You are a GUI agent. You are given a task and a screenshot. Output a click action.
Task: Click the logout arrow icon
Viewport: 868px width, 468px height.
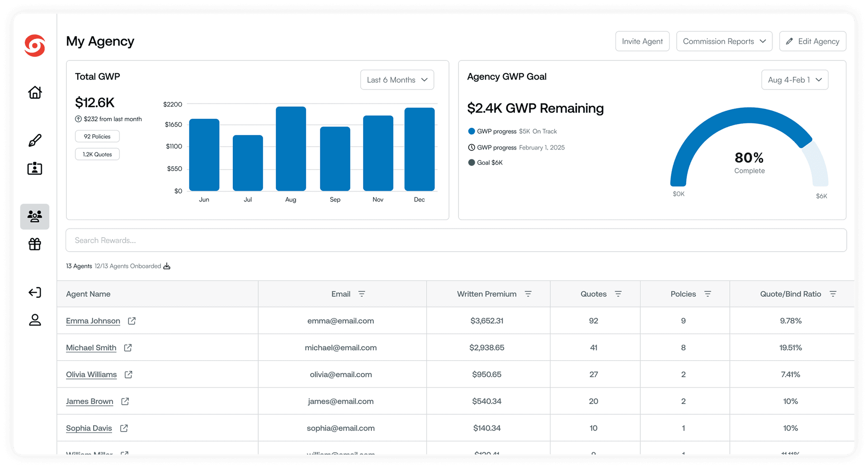35,293
